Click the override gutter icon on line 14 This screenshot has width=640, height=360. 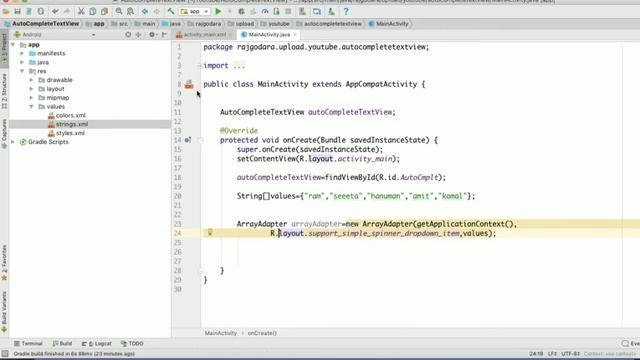[188, 140]
